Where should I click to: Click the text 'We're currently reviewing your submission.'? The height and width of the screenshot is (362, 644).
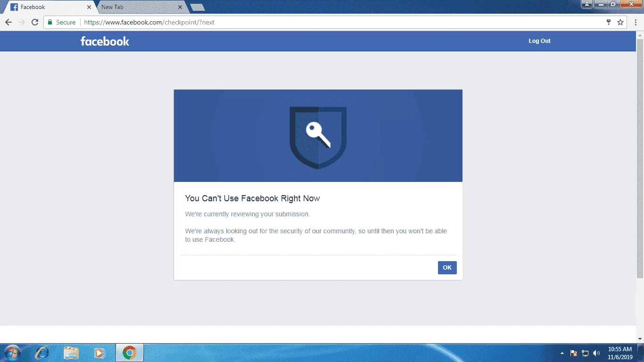[x=248, y=214]
